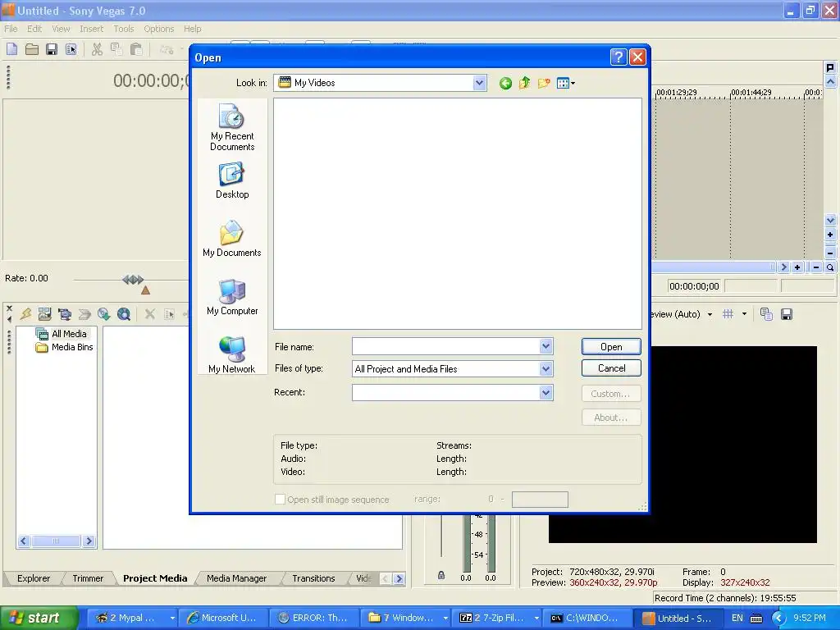The height and width of the screenshot is (630, 840).
Task: Switch to the Transitions tab
Action: pos(313,578)
